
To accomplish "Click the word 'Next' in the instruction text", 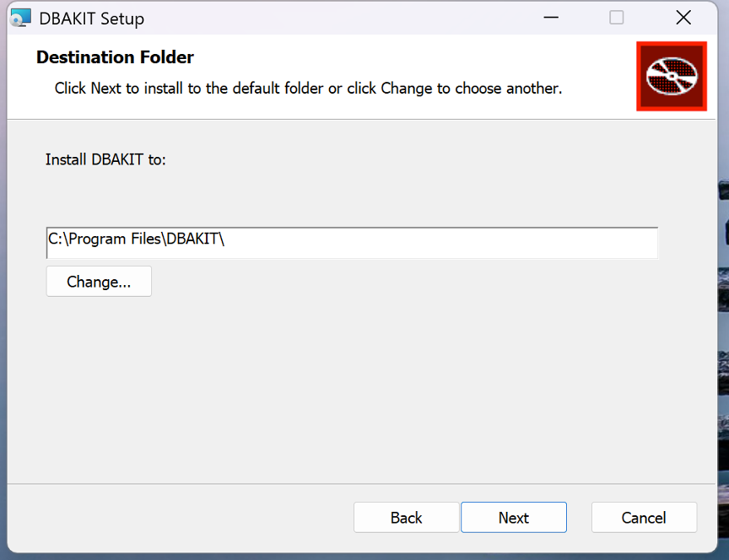I will [106, 89].
